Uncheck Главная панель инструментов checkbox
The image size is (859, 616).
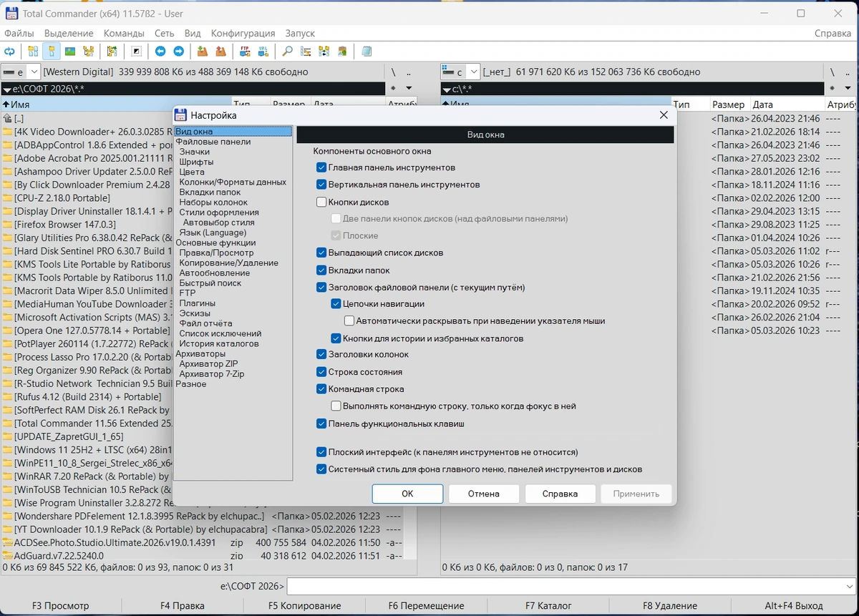click(x=321, y=167)
